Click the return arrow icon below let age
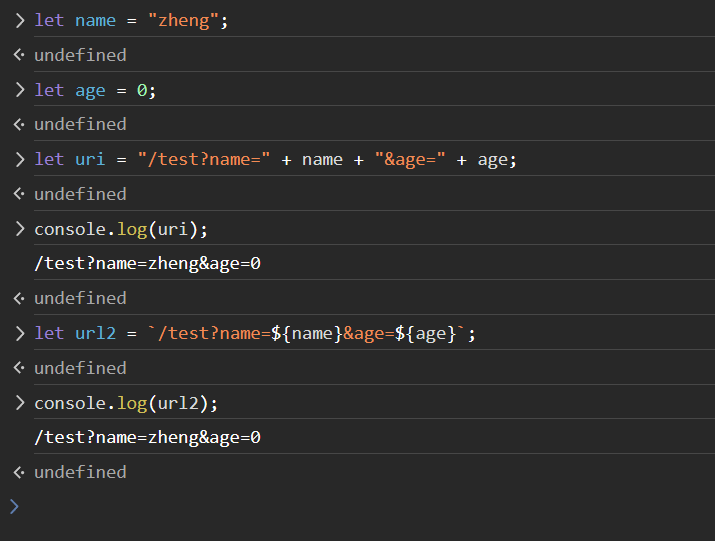 (x=19, y=124)
